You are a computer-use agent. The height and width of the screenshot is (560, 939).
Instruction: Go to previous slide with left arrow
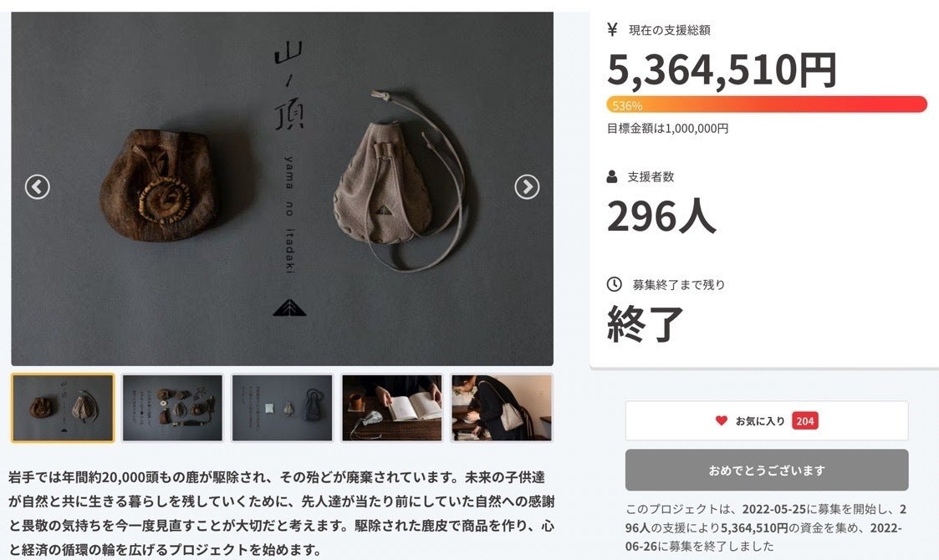[37, 187]
